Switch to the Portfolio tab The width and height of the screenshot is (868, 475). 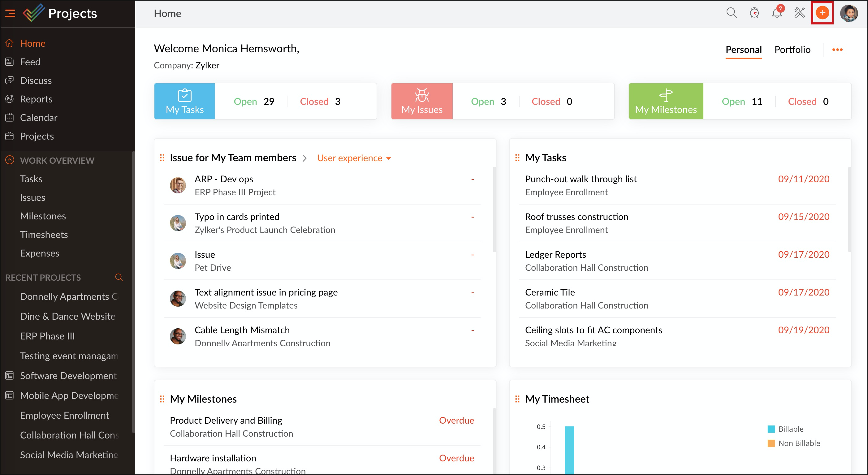click(x=792, y=50)
